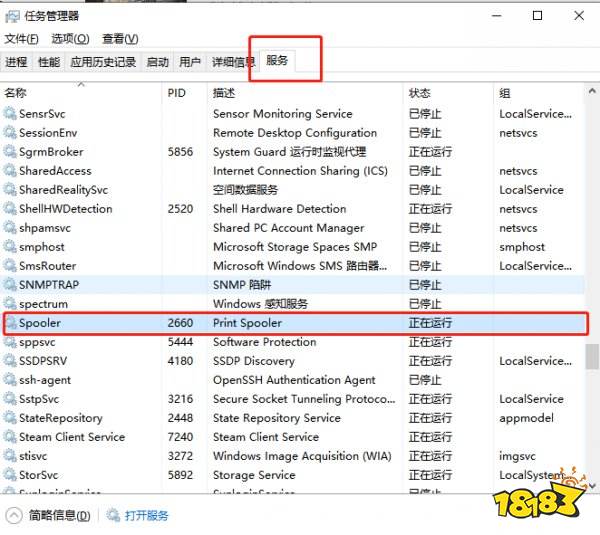The width and height of the screenshot is (600, 535).
Task: Click Microsoft Storage Spaces SMP description
Action: (x=295, y=247)
